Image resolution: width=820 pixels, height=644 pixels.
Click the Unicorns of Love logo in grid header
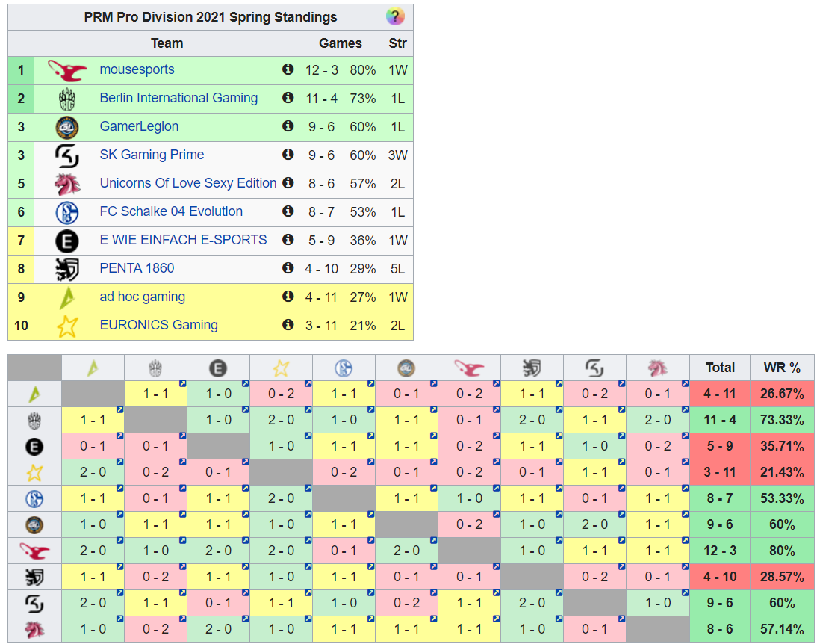point(657,368)
